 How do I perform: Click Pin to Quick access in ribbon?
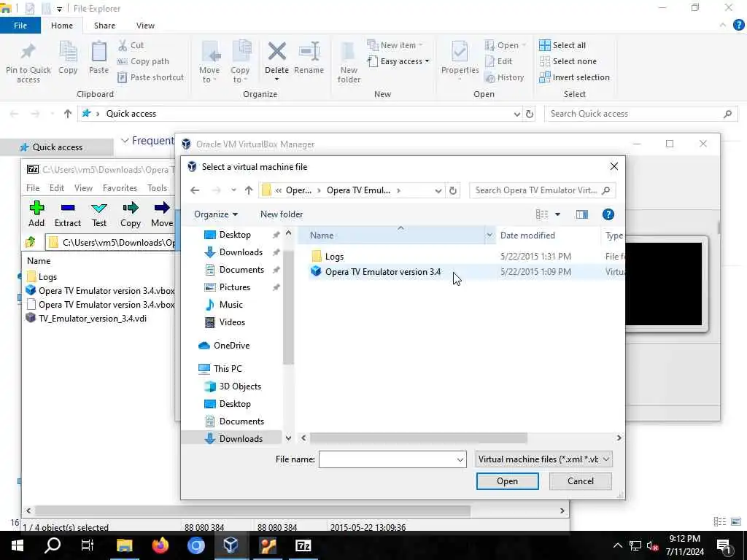click(x=28, y=63)
